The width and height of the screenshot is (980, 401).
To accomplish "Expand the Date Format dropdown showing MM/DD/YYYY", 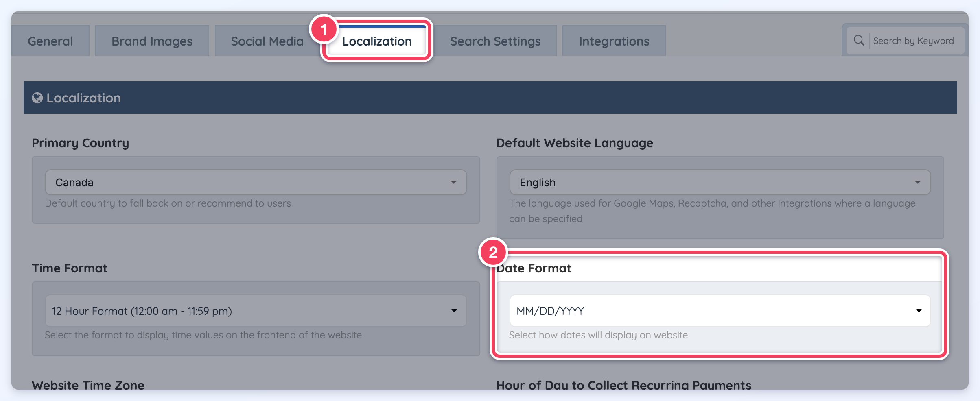I will point(720,311).
